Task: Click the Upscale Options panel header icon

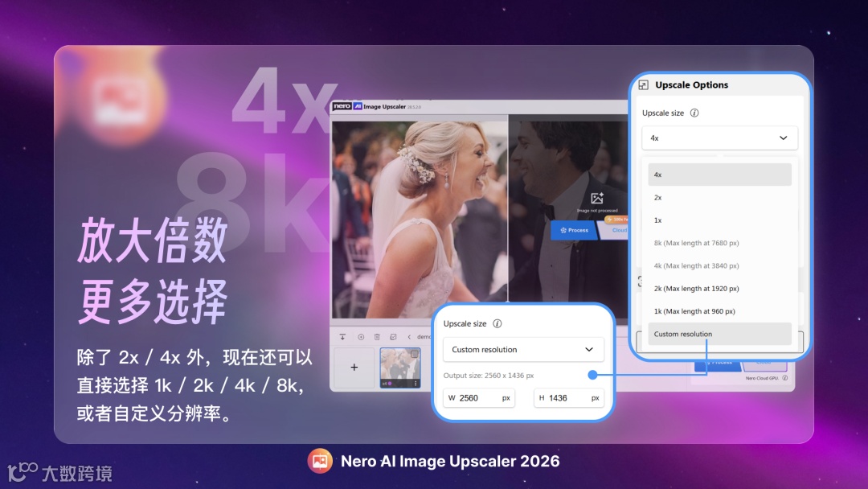Action: pos(643,84)
